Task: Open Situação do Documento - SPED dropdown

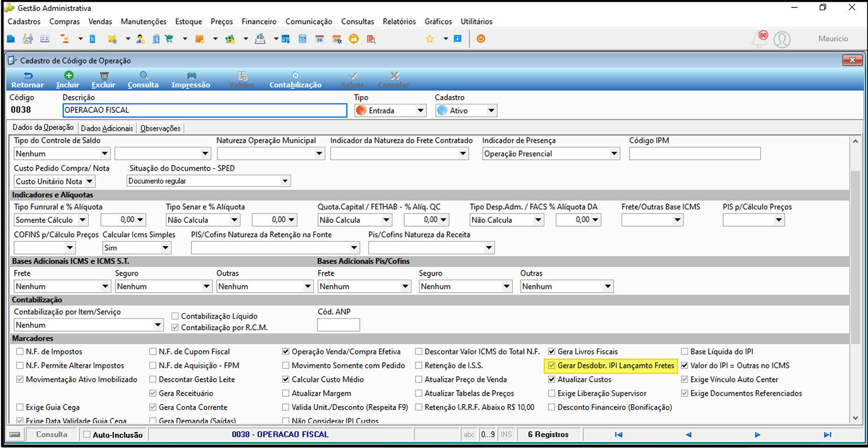Action: coord(208,181)
